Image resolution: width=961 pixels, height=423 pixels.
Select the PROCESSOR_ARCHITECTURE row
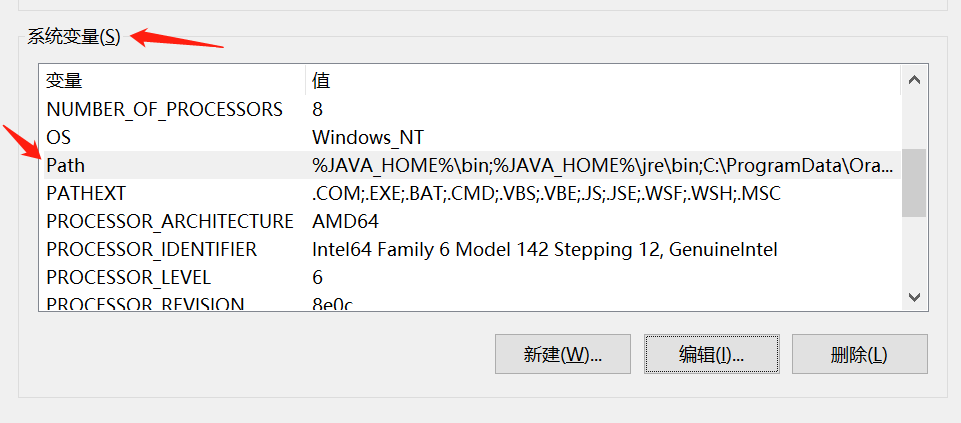click(x=170, y=221)
